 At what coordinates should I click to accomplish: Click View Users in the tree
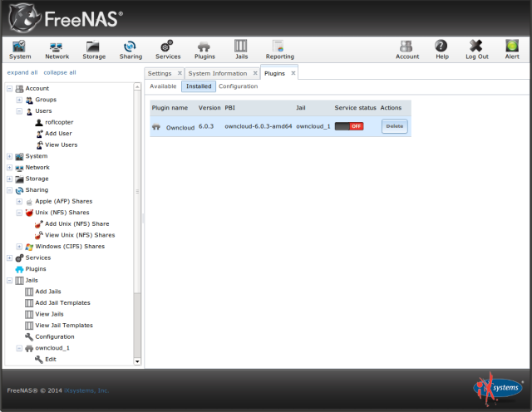coord(61,145)
